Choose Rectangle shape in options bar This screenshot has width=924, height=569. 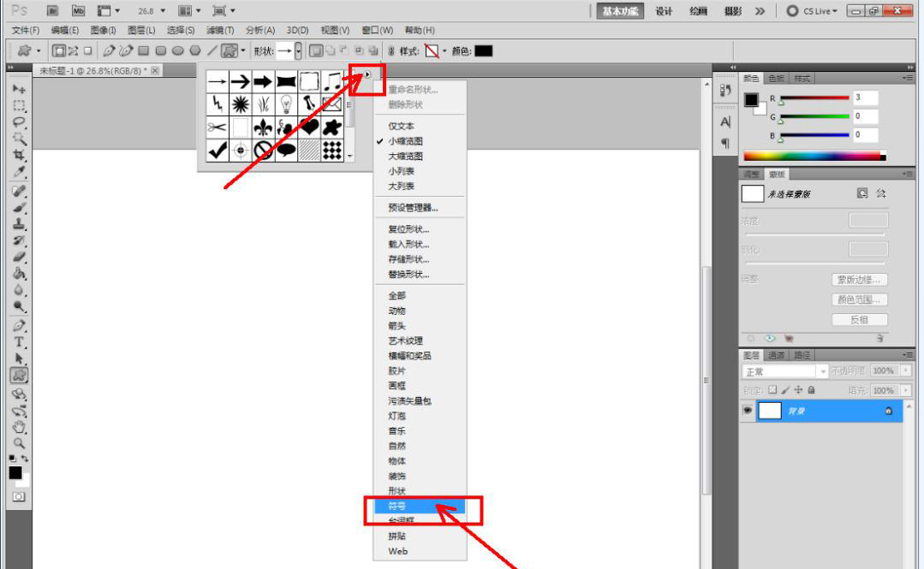point(143,51)
